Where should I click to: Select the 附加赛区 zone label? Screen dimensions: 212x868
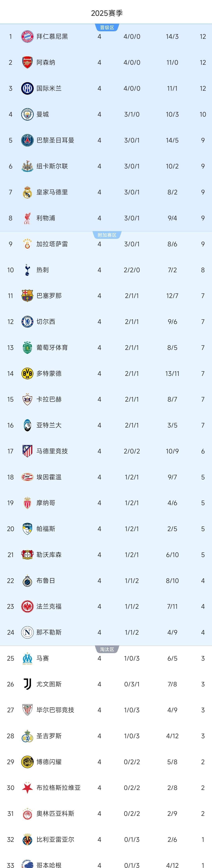coord(107,235)
